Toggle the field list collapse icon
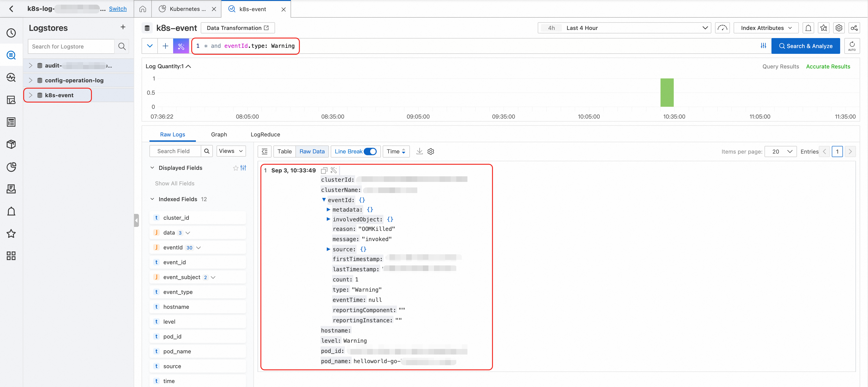This screenshot has width=868, height=387. click(265, 152)
